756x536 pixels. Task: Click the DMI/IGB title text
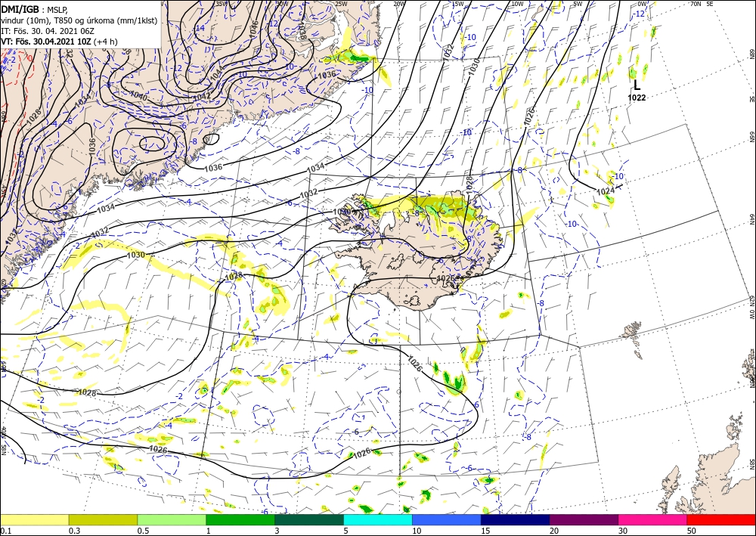click(x=20, y=10)
